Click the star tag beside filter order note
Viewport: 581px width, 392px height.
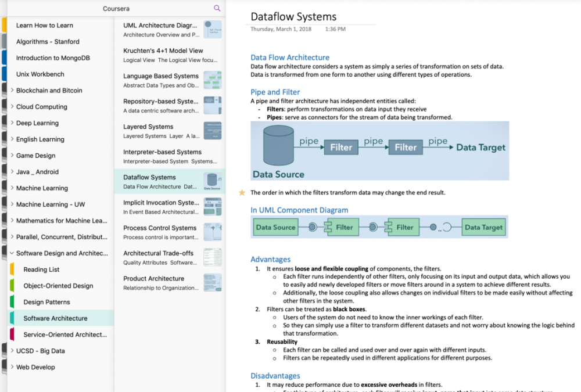click(x=242, y=193)
